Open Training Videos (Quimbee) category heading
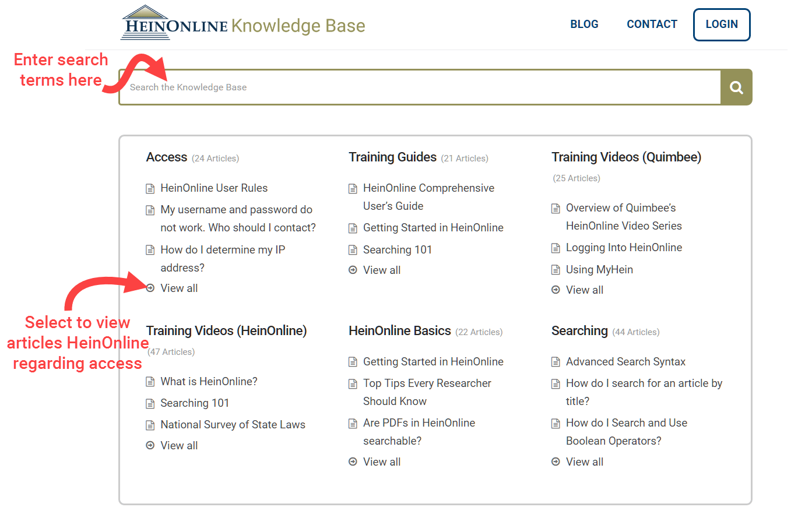The height and width of the screenshot is (514, 812). tap(626, 157)
